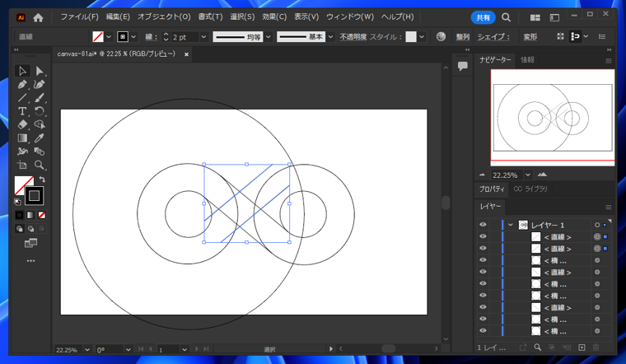Viewport: 626px width, 364px height.
Task: Open the 基本 brush definition dropdown
Action: click(331, 37)
